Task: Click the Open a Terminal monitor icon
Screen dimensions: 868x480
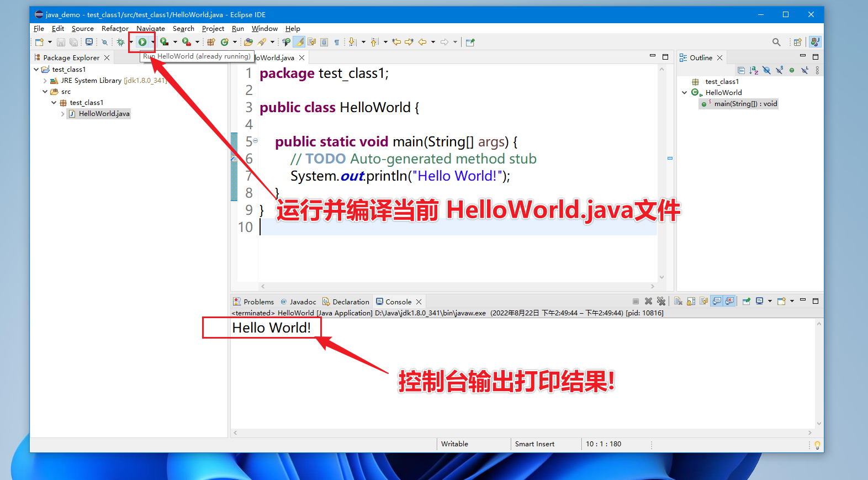Action: pyautogui.click(x=89, y=42)
